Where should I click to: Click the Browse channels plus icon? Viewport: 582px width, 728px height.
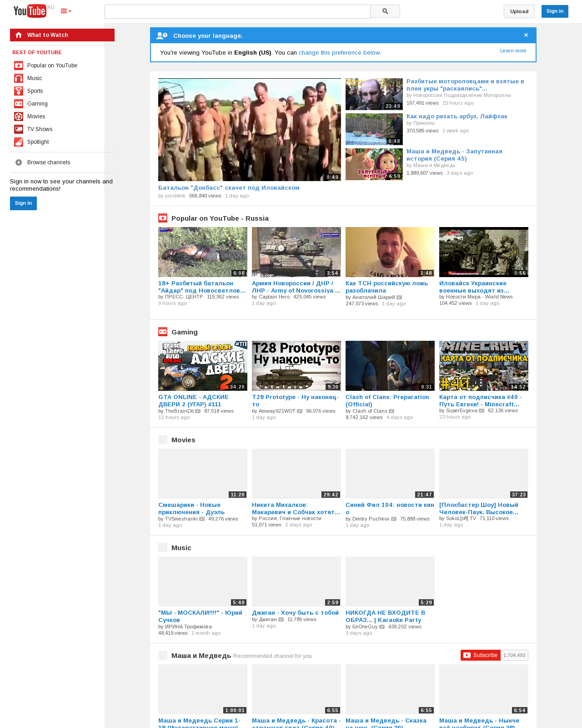pyautogui.click(x=19, y=162)
